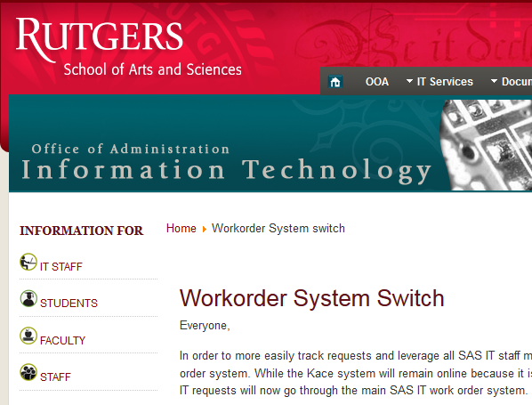Image resolution: width=532 pixels, height=405 pixels.
Task: Click School of Arts and Sciences text
Action: click(153, 69)
